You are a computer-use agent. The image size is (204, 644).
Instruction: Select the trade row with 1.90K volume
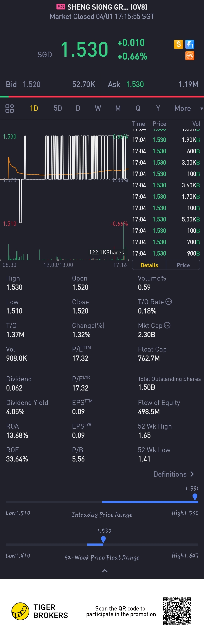(166, 140)
